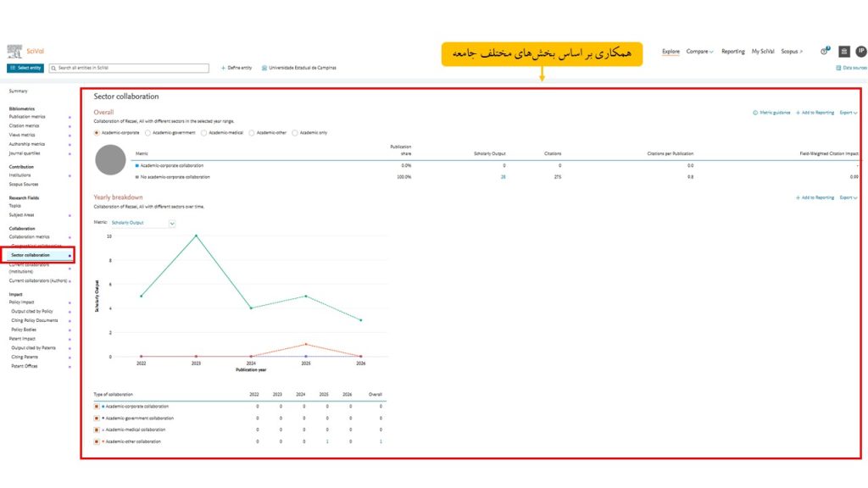Open Output cited by Patents item
The image size is (868, 488).
(33, 348)
